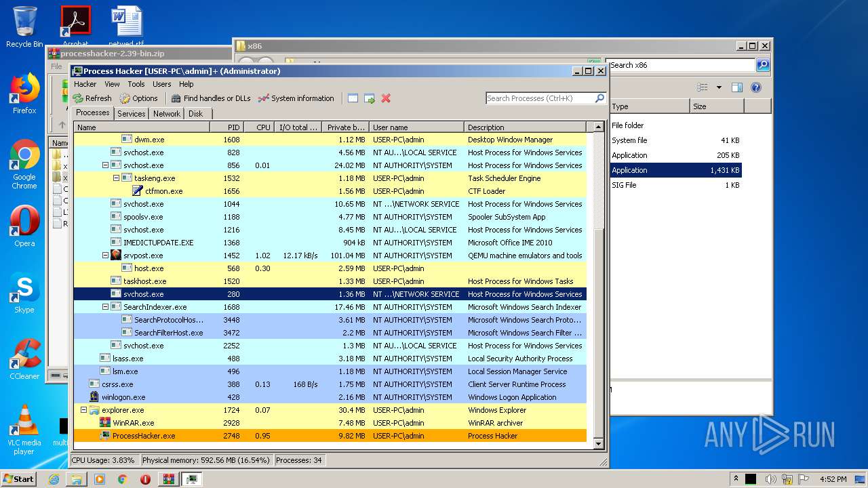
Task: Select the dwm.exe process row
Action: 330,140
